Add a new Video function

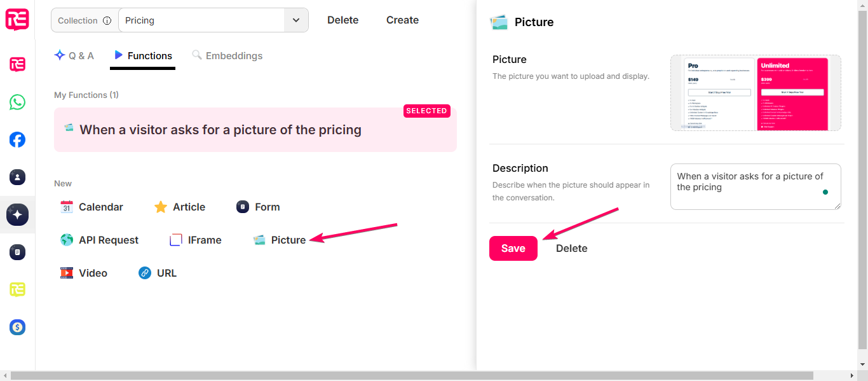(x=84, y=273)
